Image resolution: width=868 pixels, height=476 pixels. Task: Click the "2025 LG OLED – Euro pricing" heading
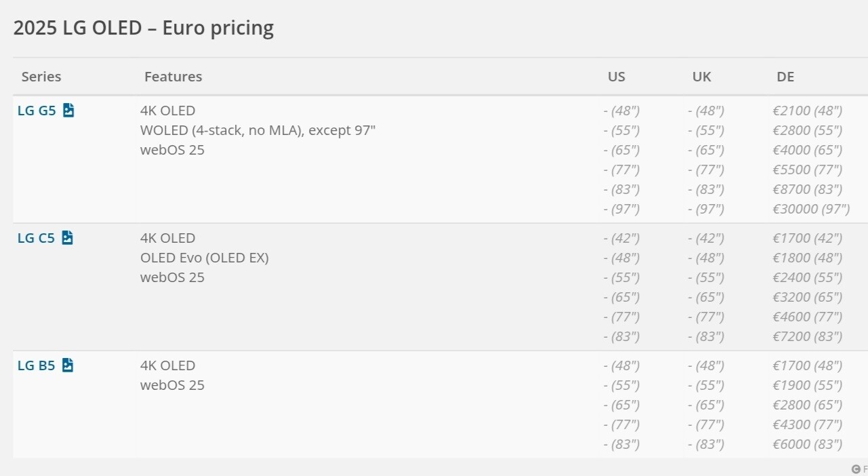[144, 28]
